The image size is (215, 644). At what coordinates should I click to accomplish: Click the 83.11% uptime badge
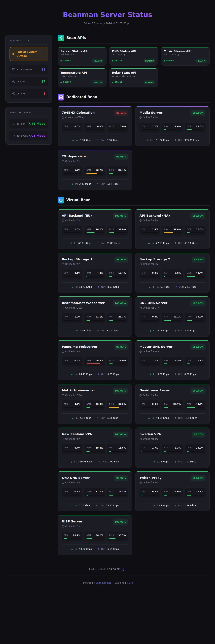(x=121, y=113)
